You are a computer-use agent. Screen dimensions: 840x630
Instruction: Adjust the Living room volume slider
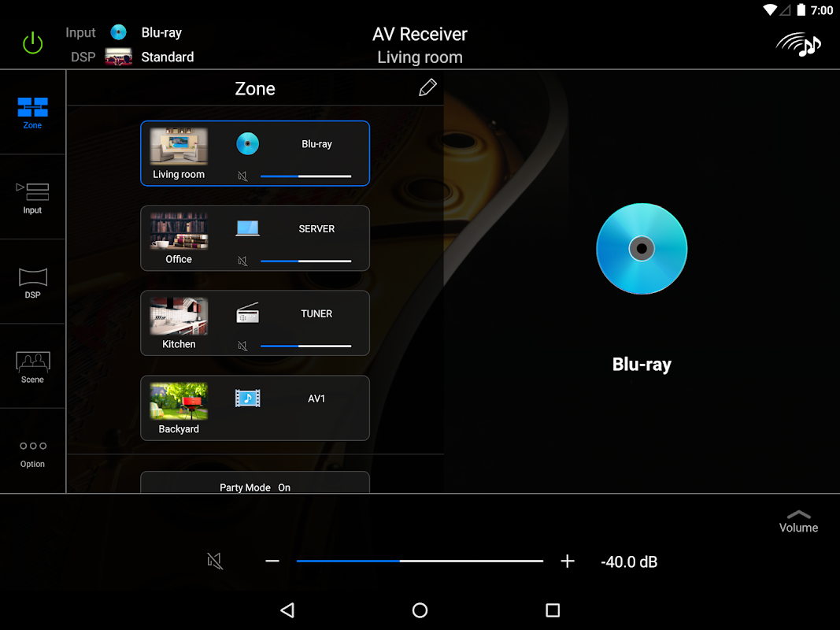306,176
